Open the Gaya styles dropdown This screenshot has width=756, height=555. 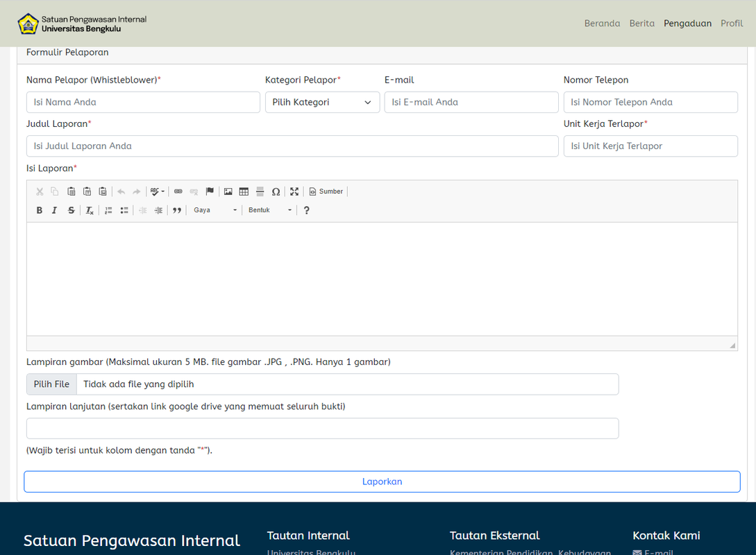pos(215,210)
